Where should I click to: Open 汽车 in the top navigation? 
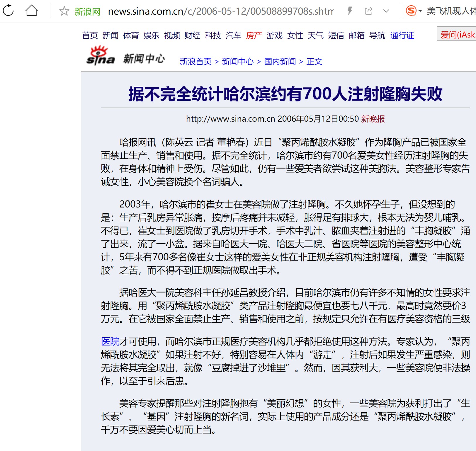[x=234, y=35]
